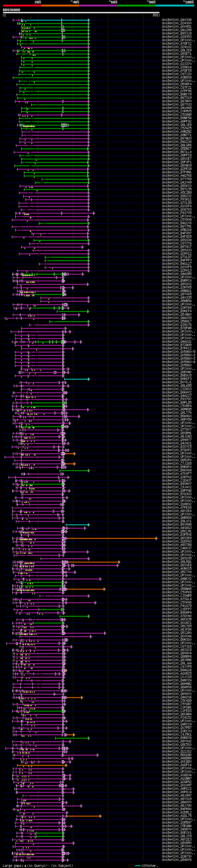
Task: Select hit label UniRef100_B9GVG8
Action: pos(176,470)
